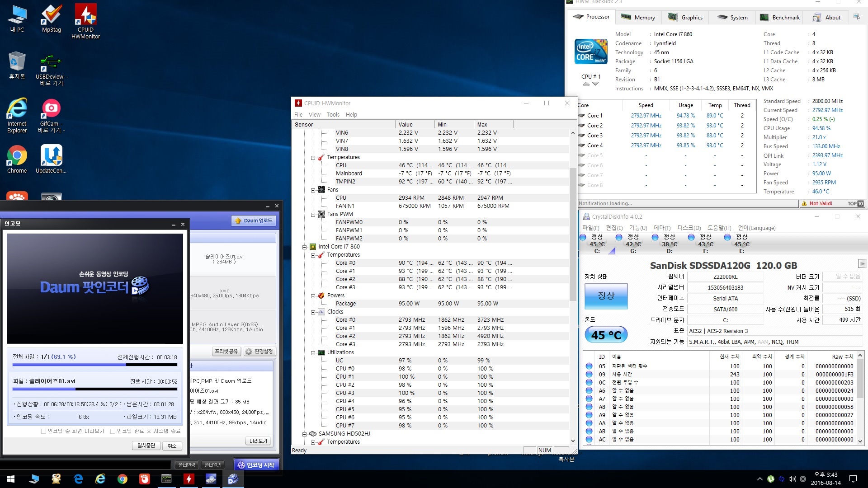
Task: Open Mp3tag desktop icon
Action: coord(52,19)
